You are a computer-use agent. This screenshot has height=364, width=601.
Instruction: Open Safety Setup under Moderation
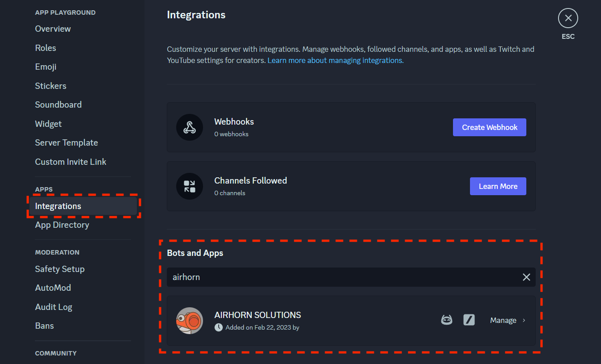click(59, 269)
